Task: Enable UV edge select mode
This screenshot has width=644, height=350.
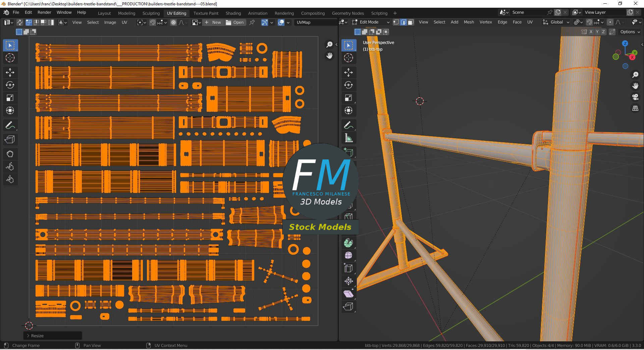Action: point(36,22)
